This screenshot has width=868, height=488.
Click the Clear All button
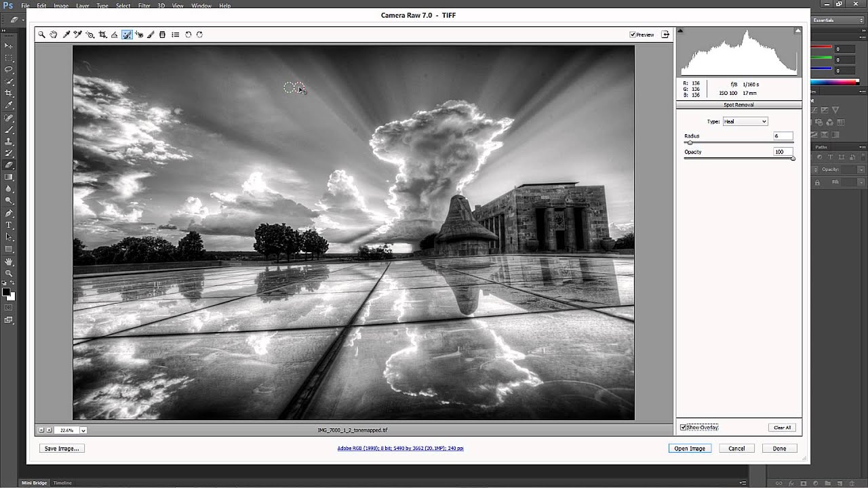pyautogui.click(x=782, y=428)
